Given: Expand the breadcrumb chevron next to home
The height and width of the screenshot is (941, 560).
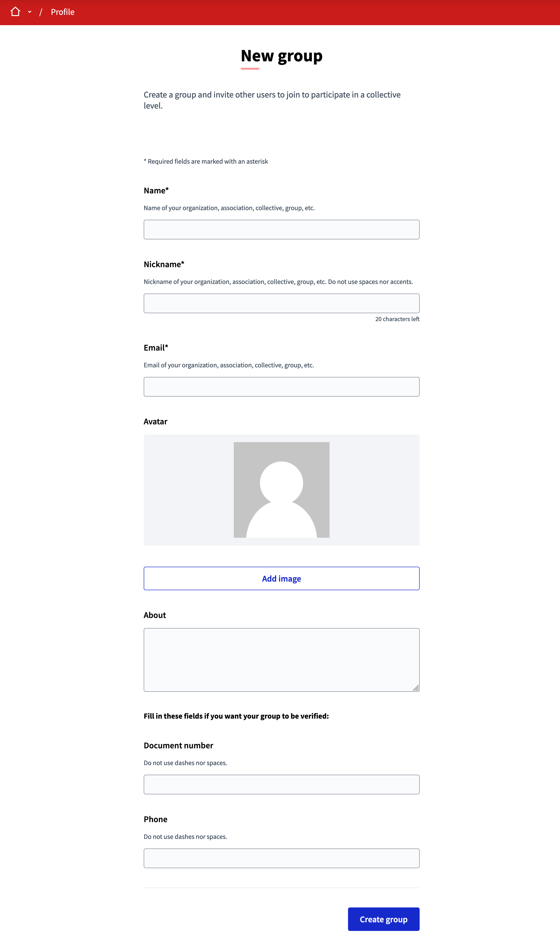Looking at the screenshot, I should pyautogui.click(x=29, y=12).
